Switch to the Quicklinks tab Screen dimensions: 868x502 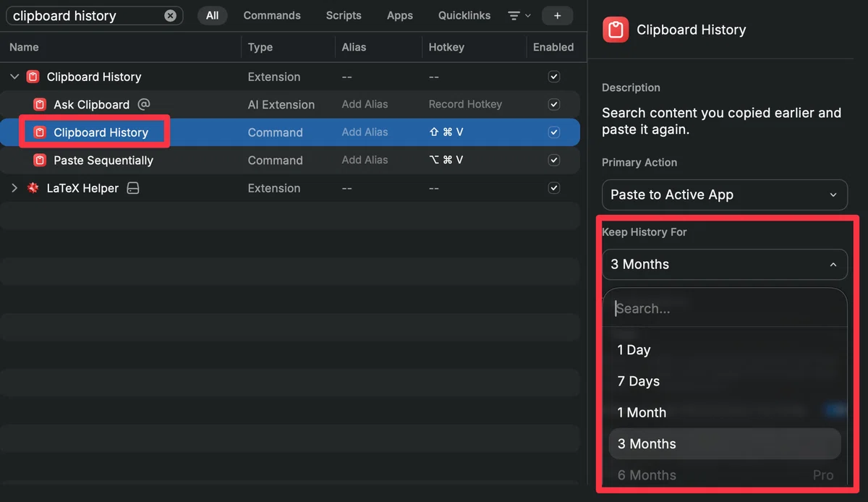(464, 15)
